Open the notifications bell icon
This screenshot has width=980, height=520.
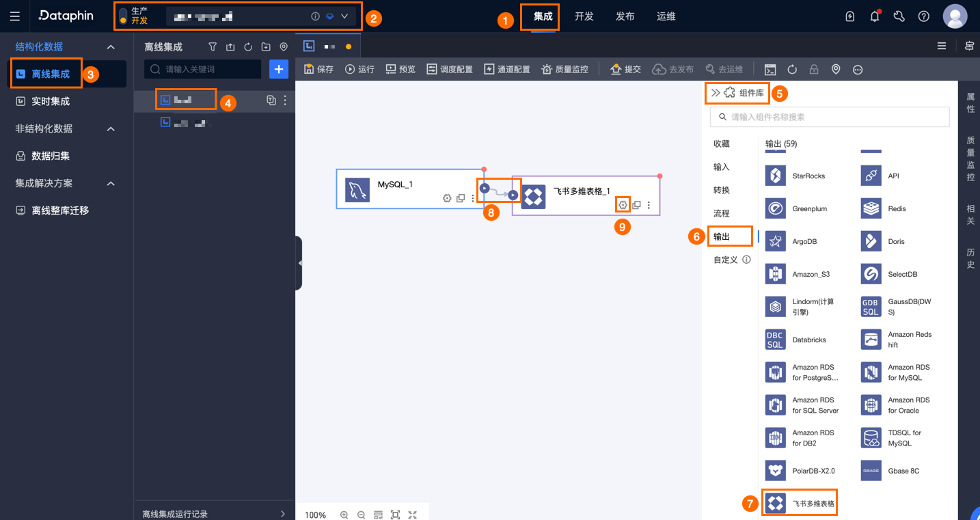click(875, 16)
